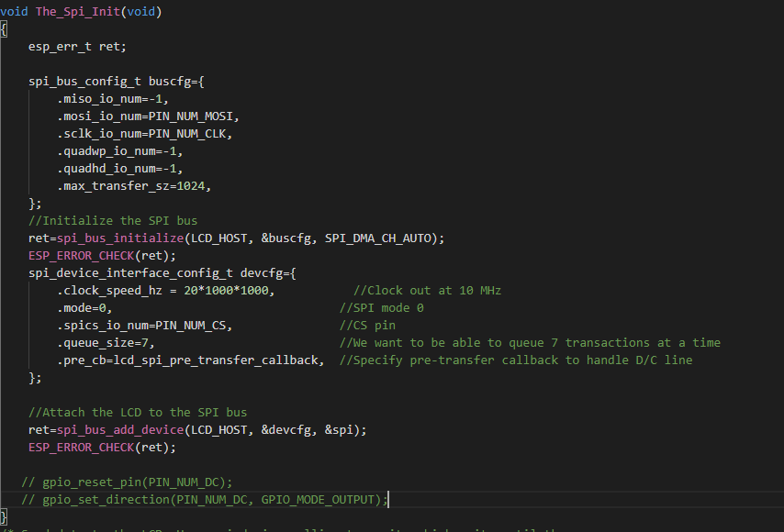Screen dimensions: 784x532
Task: Click the first ESP_ERROR_CHECK(ret) after spi_bus_initialize
Action: tap(102, 256)
